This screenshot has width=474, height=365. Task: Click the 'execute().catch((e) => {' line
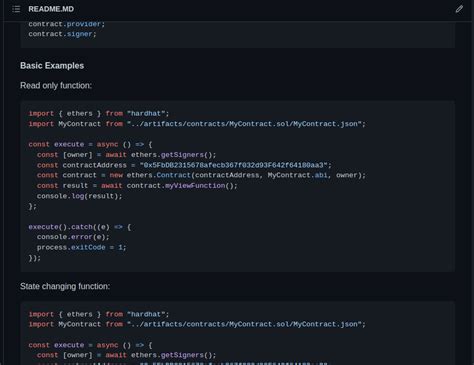(x=80, y=227)
